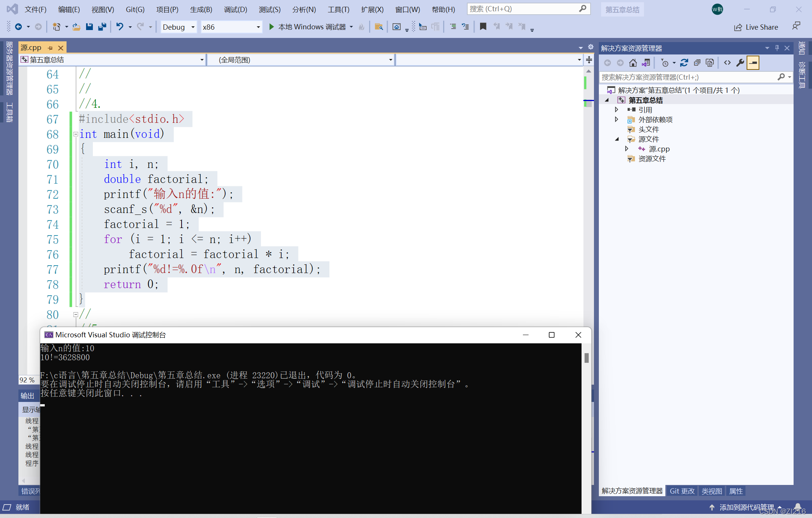The width and height of the screenshot is (812, 518).
Task: Comment out selected lines icon
Action: pyautogui.click(x=453, y=27)
